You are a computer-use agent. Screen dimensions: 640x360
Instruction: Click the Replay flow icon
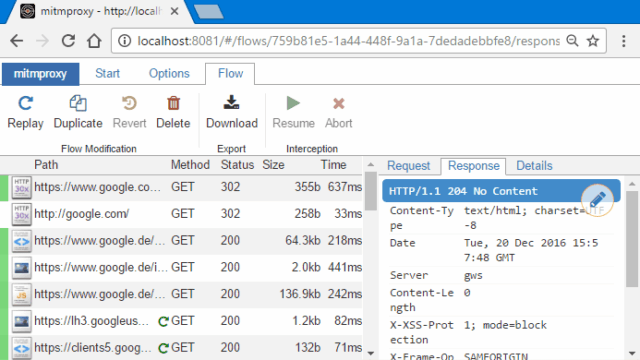click(25, 103)
